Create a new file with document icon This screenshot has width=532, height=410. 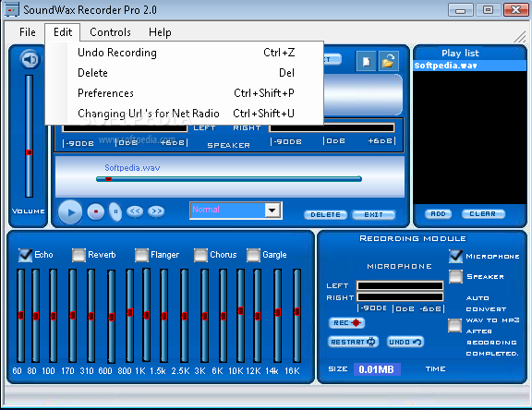366,61
